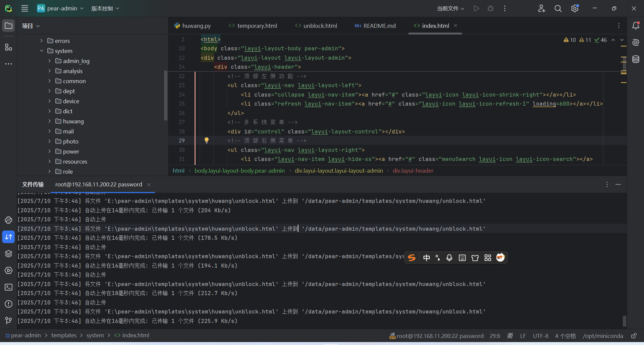Expand the errors folder
The height and width of the screenshot is (345, 644).
coord(42,41)
